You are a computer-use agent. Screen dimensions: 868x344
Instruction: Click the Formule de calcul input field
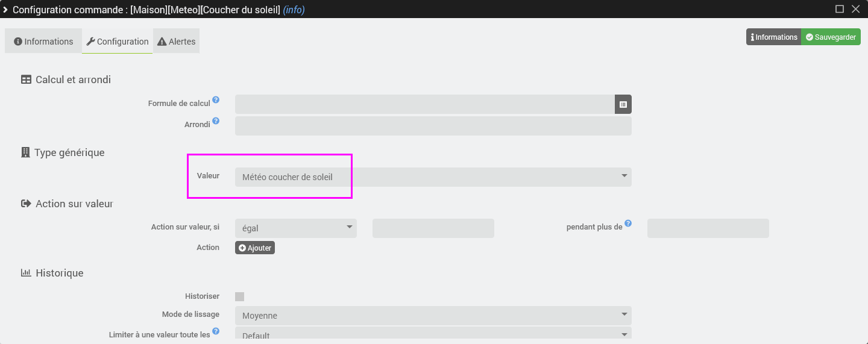click(424, 104)
